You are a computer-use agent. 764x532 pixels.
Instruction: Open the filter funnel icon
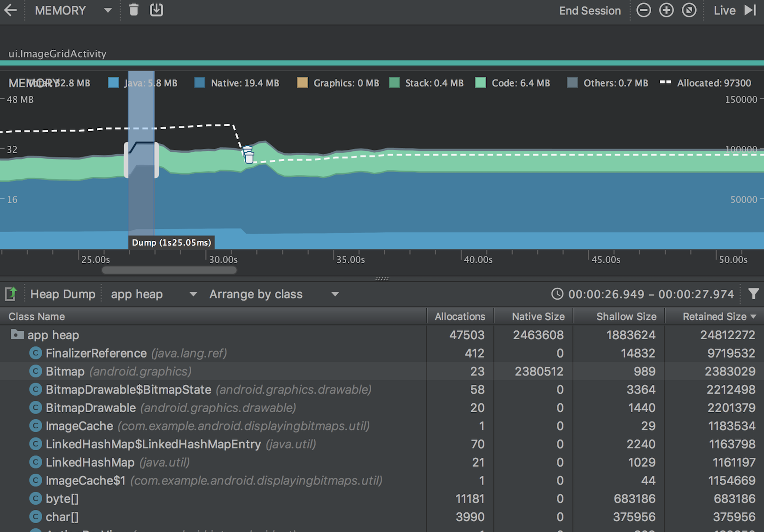(x=753, y=294)
